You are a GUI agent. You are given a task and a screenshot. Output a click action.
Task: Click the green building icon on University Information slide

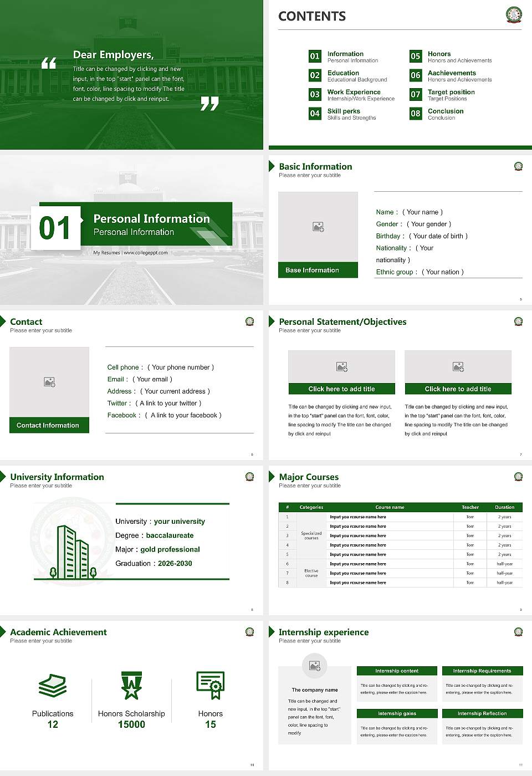73,552
